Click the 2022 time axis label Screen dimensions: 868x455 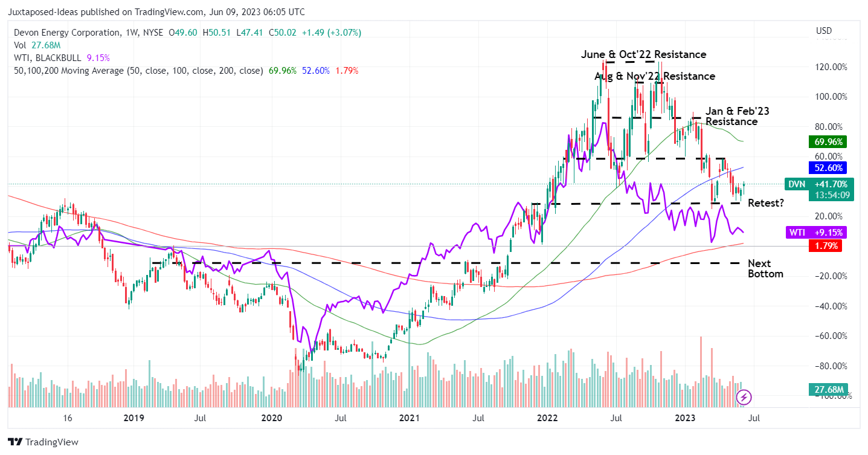[548, 418]
